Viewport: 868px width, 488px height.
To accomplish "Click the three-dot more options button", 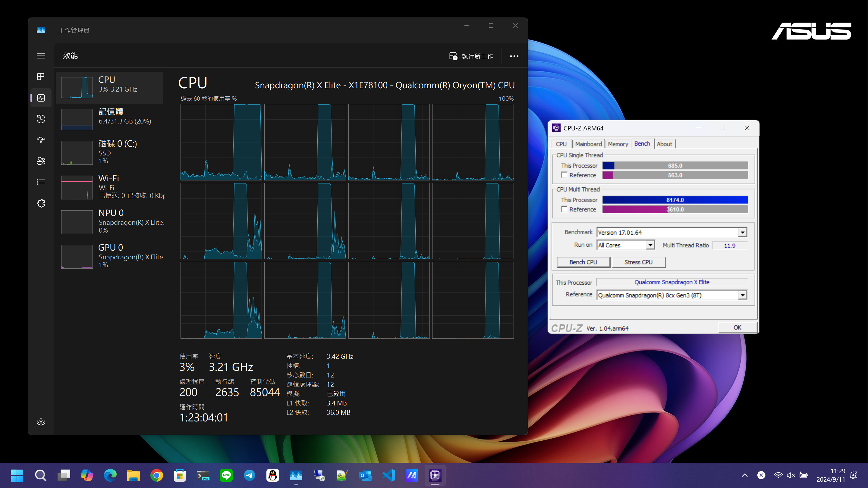I will 514,56.
